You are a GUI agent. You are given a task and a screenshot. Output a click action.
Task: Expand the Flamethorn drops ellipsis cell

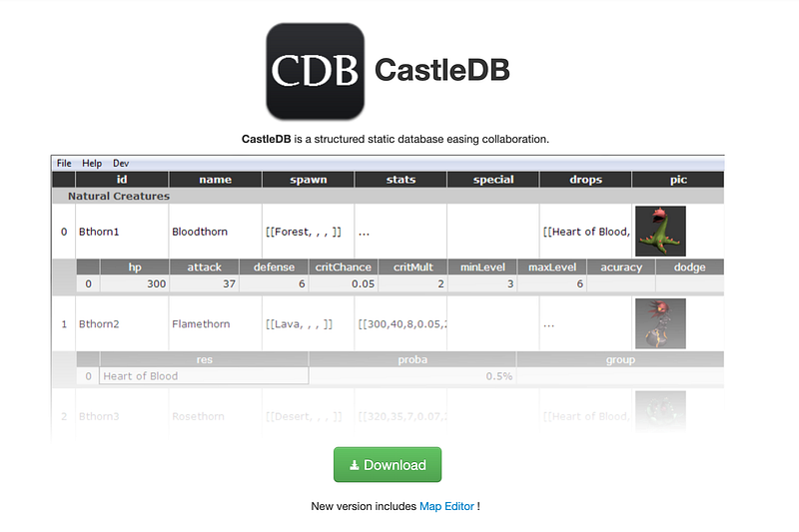coord(585,323)
